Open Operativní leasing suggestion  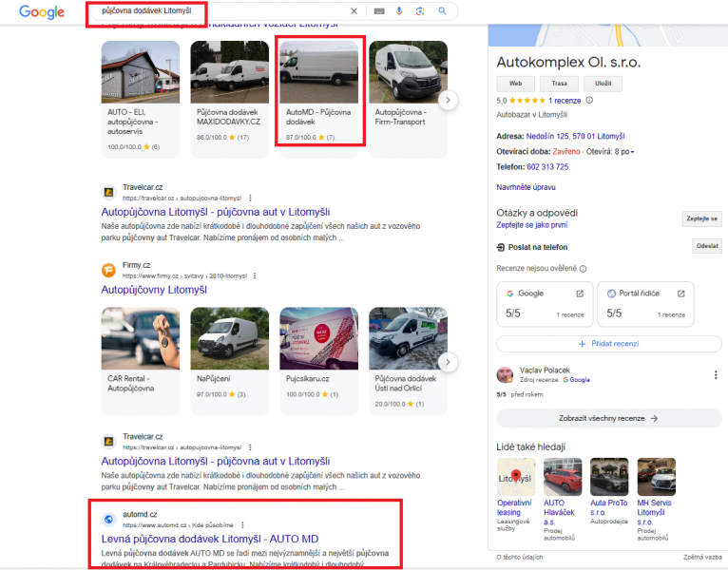[x=516, y=495]
